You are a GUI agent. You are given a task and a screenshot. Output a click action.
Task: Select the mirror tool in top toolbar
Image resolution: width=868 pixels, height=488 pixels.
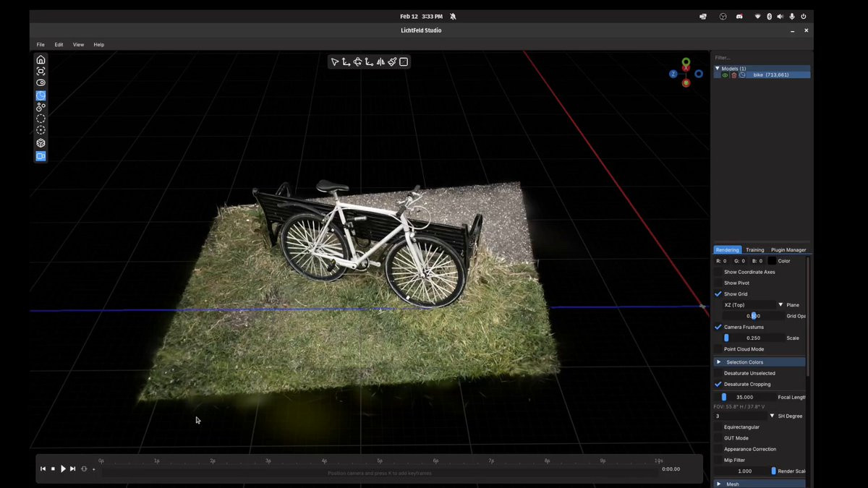coord(380,62)
